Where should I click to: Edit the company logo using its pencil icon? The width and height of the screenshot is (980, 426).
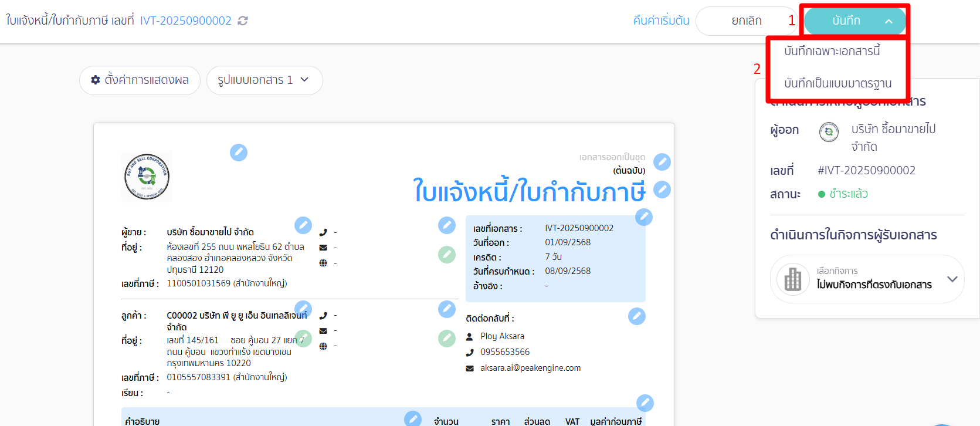point(239,153)
